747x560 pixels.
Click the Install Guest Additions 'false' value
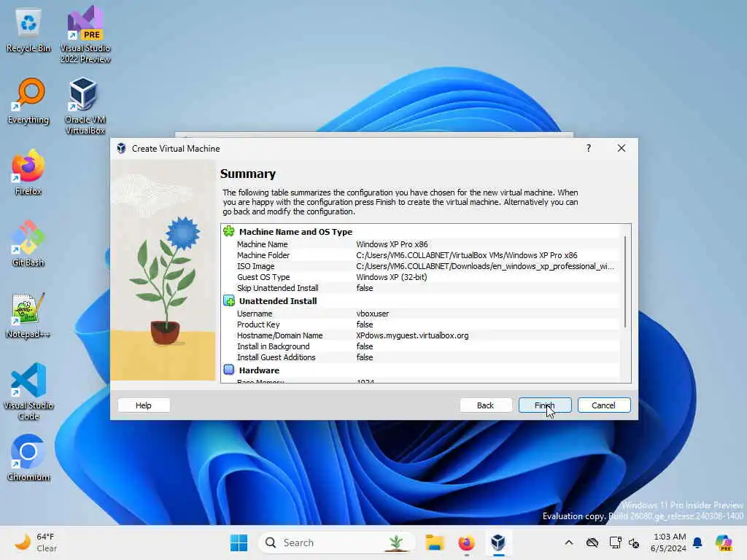click(365, 357)
